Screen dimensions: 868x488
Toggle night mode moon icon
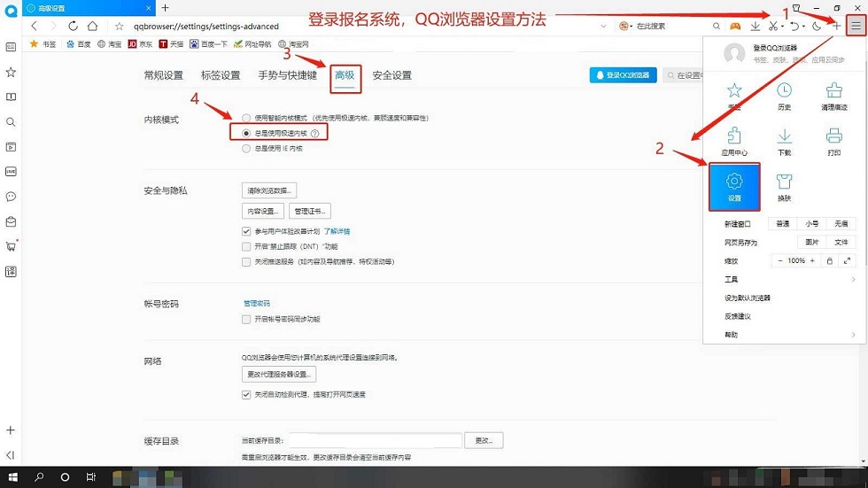coord(817,26)
